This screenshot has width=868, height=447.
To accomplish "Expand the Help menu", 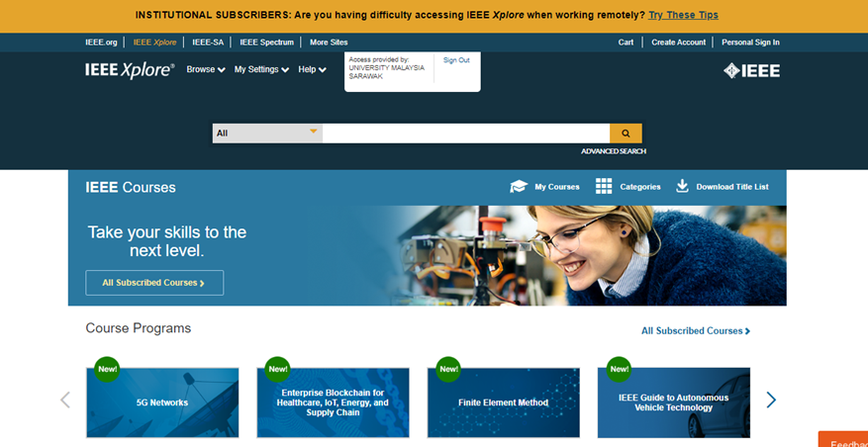I will (312, 69).
